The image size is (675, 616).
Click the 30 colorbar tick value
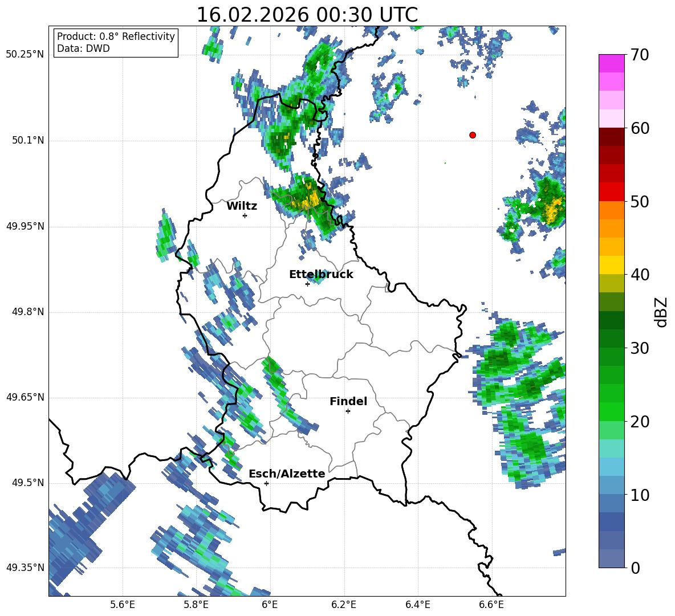coord(639,348)
